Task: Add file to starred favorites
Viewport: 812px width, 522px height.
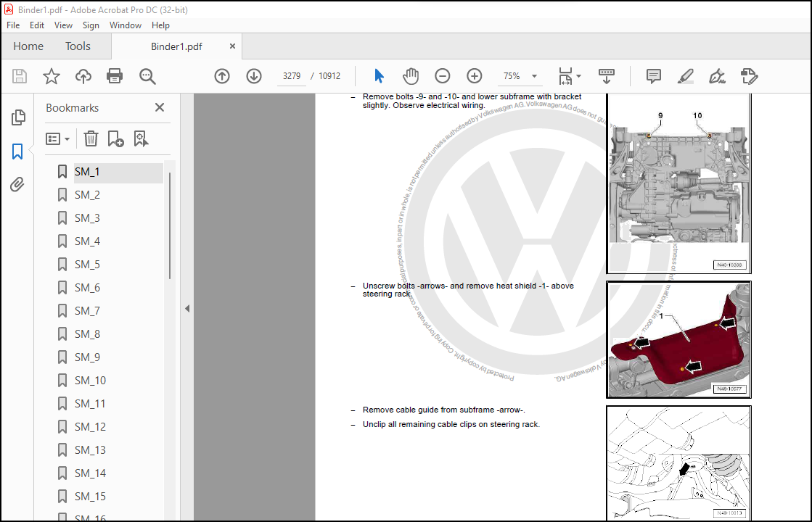Action: click(52, 76)
